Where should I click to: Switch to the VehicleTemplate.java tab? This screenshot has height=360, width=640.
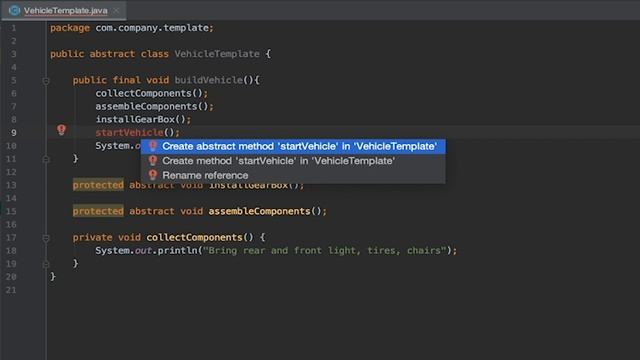tap(65, 11)
